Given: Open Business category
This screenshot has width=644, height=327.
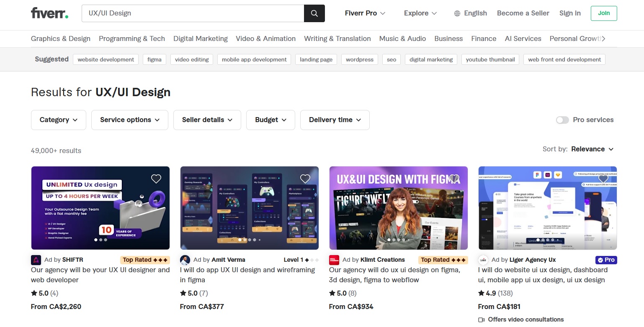Looking at the screenshot, I should [448, 38].
